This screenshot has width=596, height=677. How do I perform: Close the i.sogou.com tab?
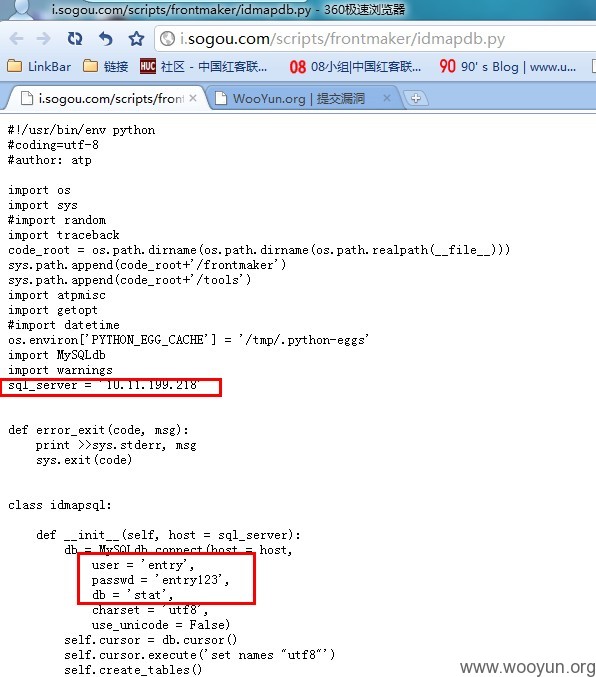(x=193, y=98)
